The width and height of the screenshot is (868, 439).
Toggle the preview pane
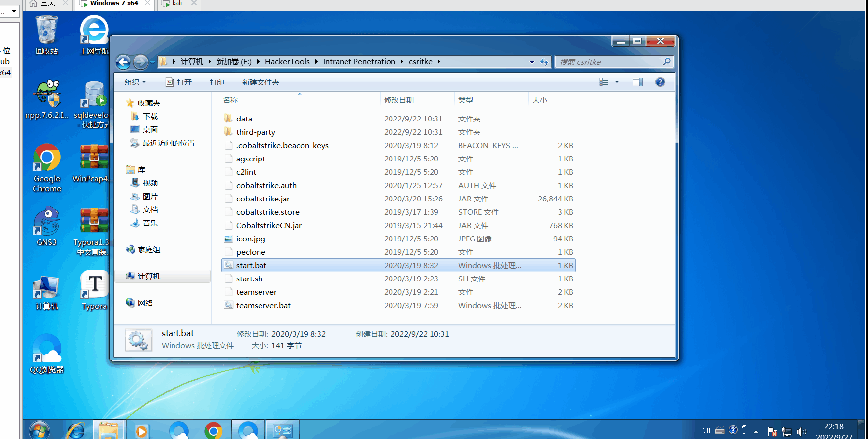point(638,82)
